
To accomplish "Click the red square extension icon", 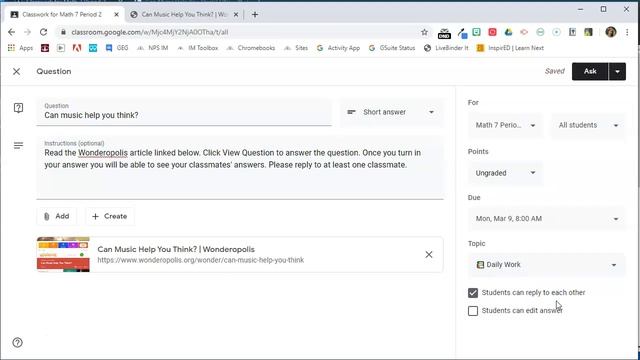I will (x=492, y=32).
